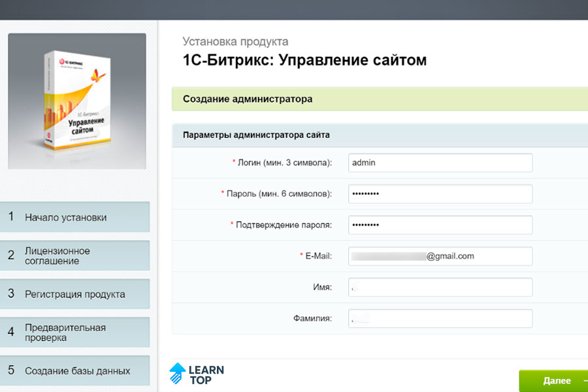
Task: Click the Создание администратора heading bar
Action: (x=380, y=99)
